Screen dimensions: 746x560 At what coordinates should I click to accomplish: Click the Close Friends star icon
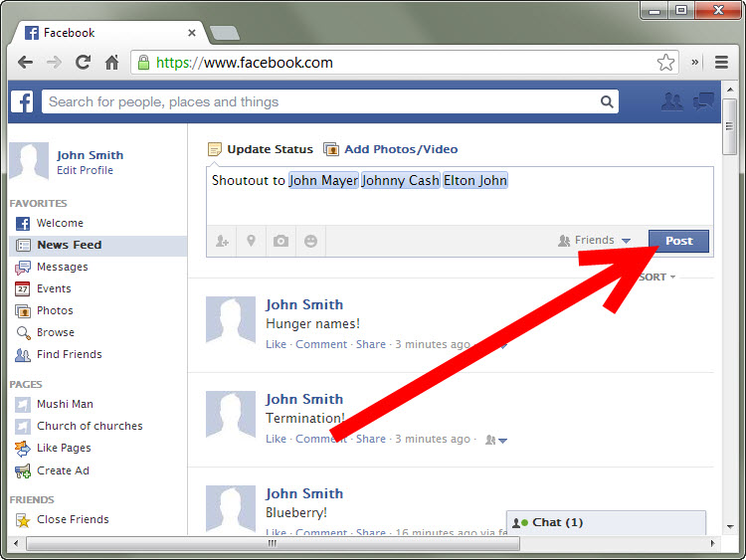pos(23,520)
